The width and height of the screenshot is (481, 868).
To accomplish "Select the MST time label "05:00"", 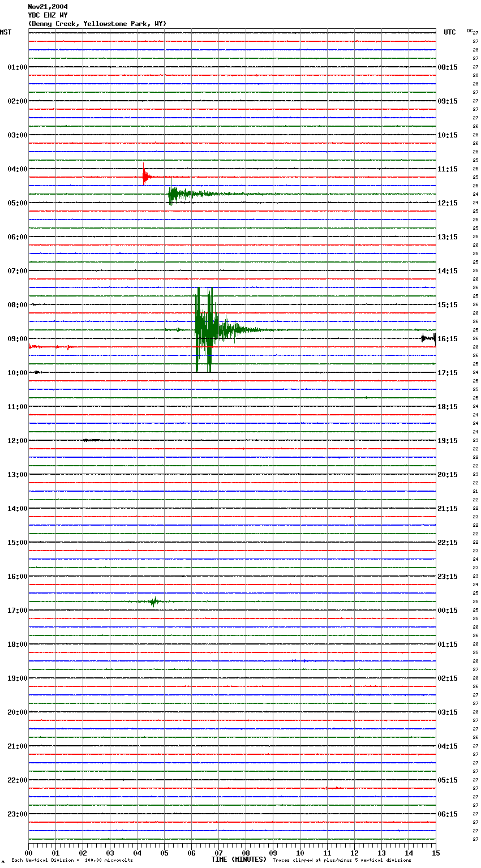I will click(x=18, y=203).
